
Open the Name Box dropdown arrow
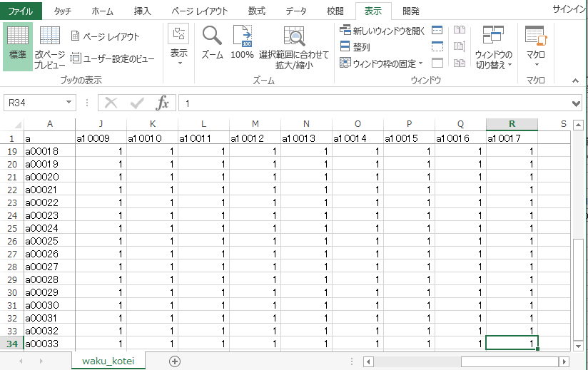point(69,102)
